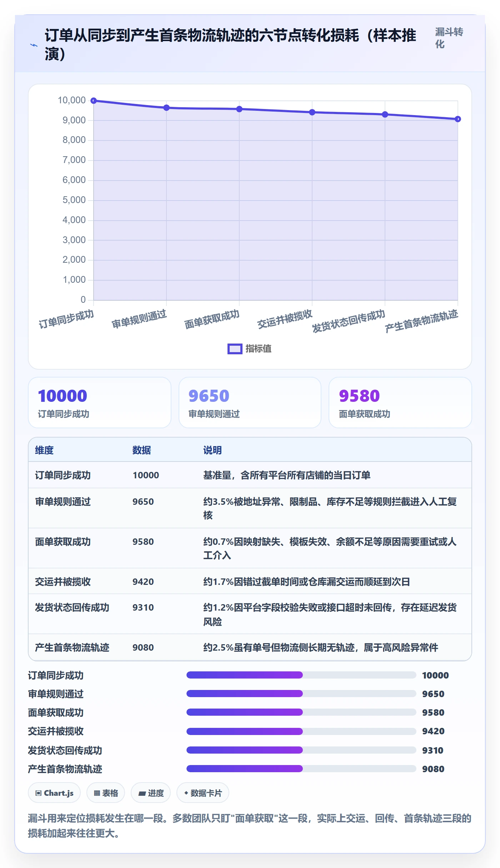
Task: Click the 9580 面单获取成功 stat card
Action: pos(400,403)
